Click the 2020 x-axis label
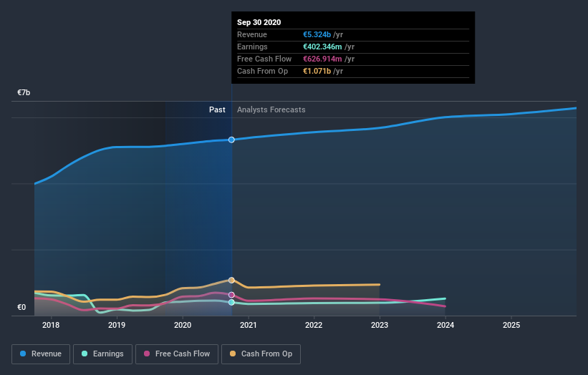This screenshot has width=588, height=375. coord(183,325)
